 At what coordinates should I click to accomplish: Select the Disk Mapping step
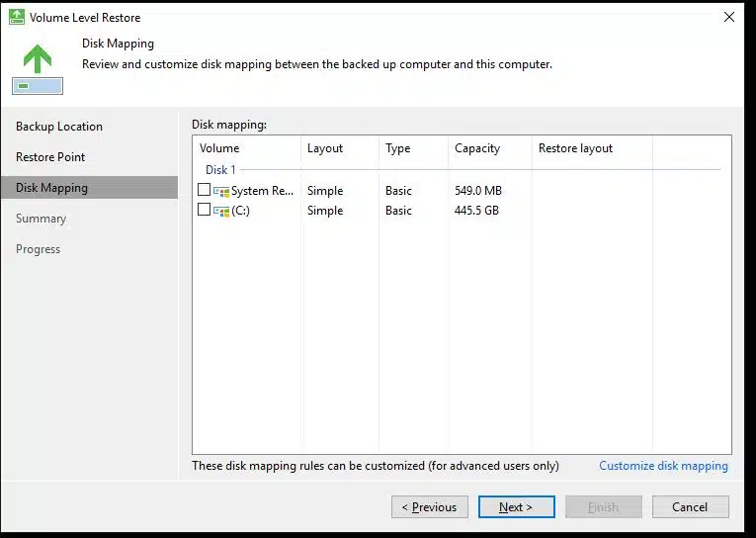pyautogui.click(x=52, y=188)
